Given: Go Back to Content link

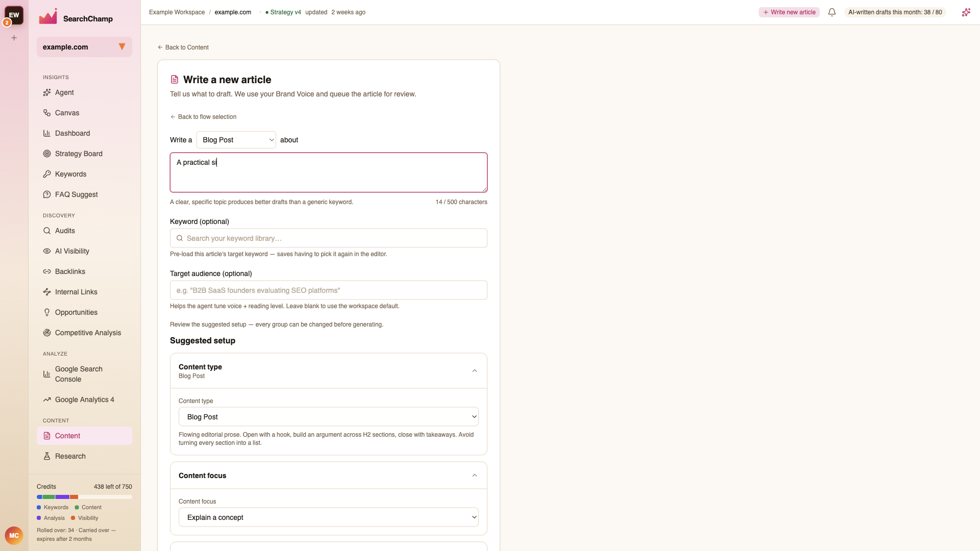Looking at the screenshot, I should tap(183, 47).
